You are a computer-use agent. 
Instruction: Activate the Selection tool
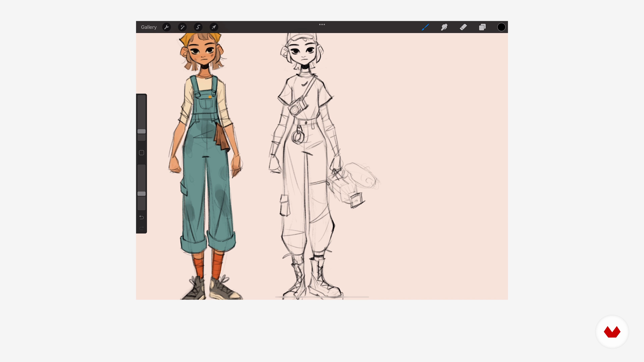point(198,27)
